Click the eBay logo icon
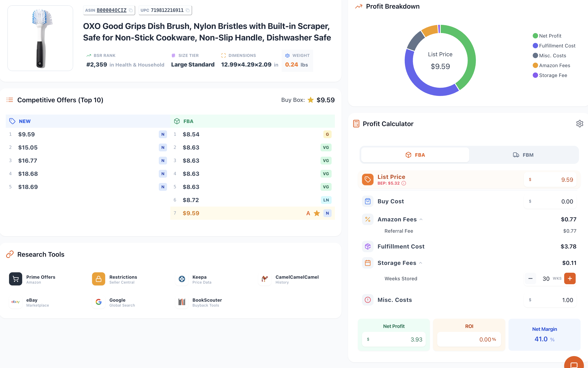Screen dimensions: 588x368 (16, 302)
